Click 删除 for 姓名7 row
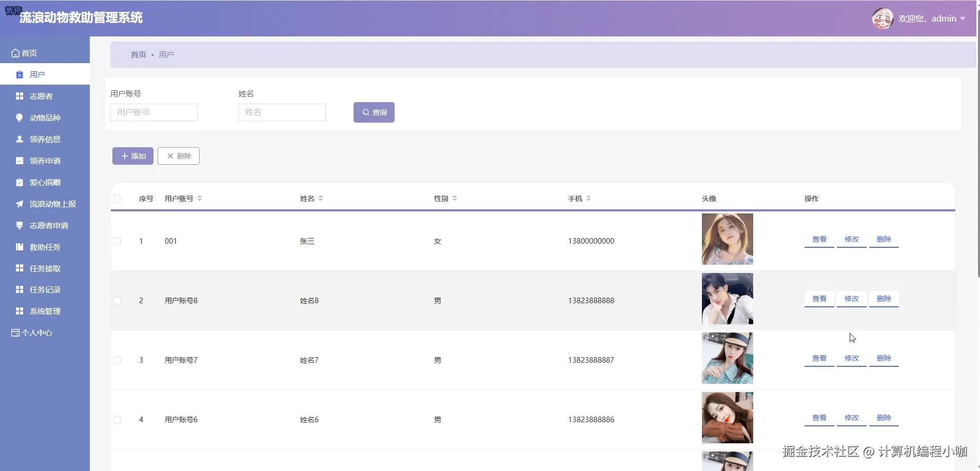This screenshot has height=471, width=980. click(884, 359)
